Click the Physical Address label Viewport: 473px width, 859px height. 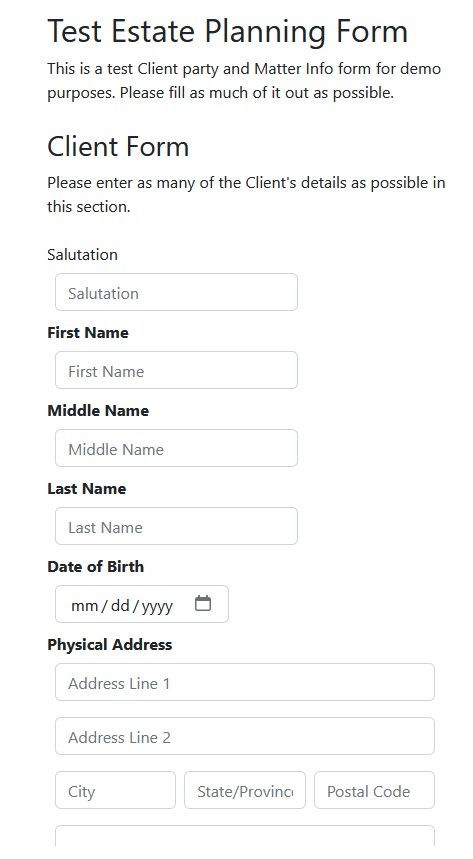tap(110, 644)
